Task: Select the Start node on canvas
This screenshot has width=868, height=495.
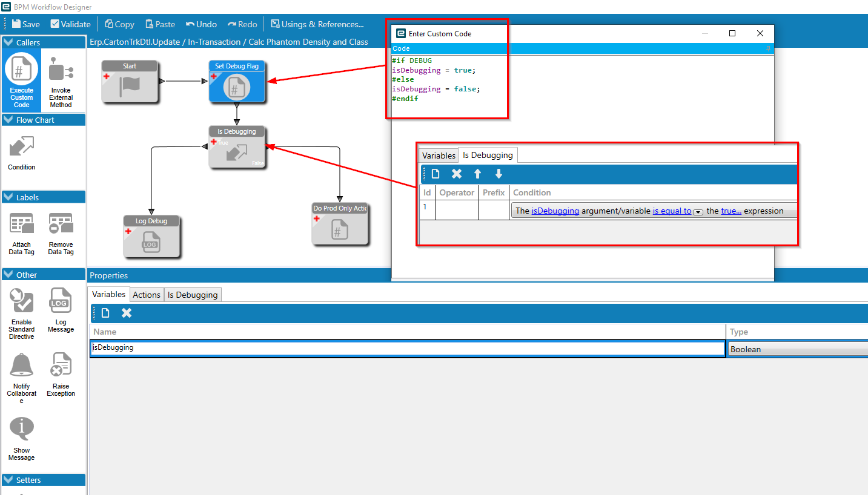Action: click(x=130, y=81)
